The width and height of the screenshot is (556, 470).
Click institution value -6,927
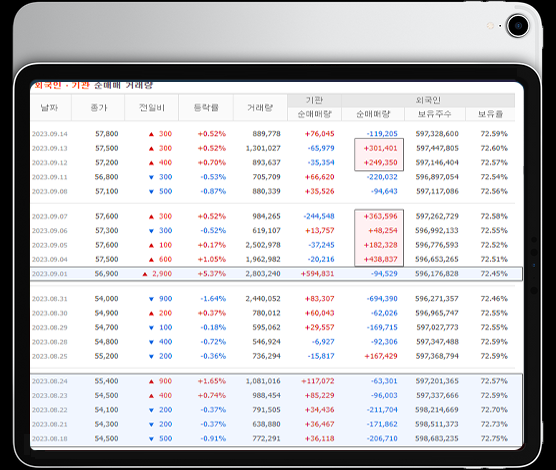[323, 342]
